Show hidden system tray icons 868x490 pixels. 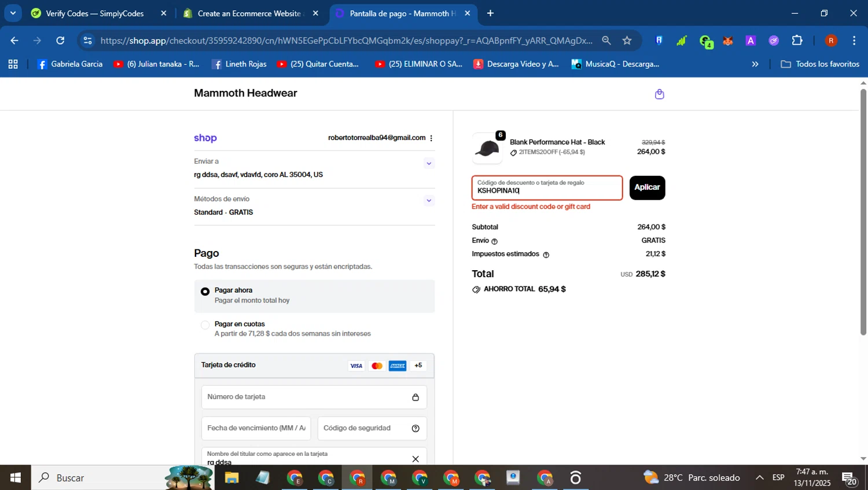[760, 478]
